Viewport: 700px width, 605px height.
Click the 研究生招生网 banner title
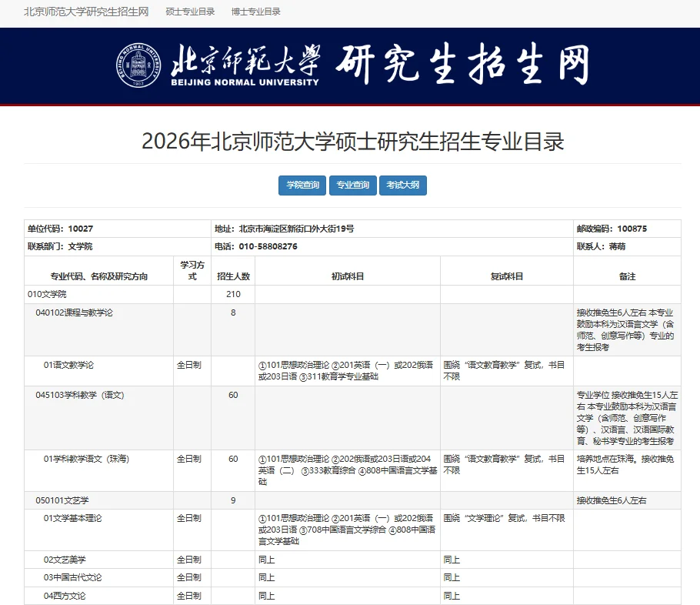click(462, 65)
